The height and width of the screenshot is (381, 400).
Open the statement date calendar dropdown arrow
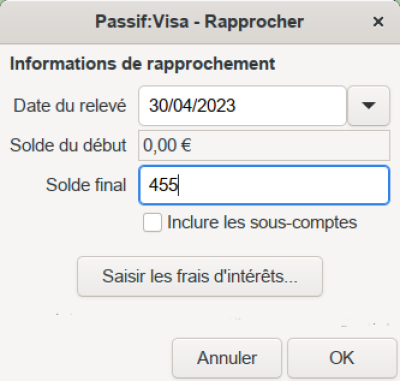(368, 106)
